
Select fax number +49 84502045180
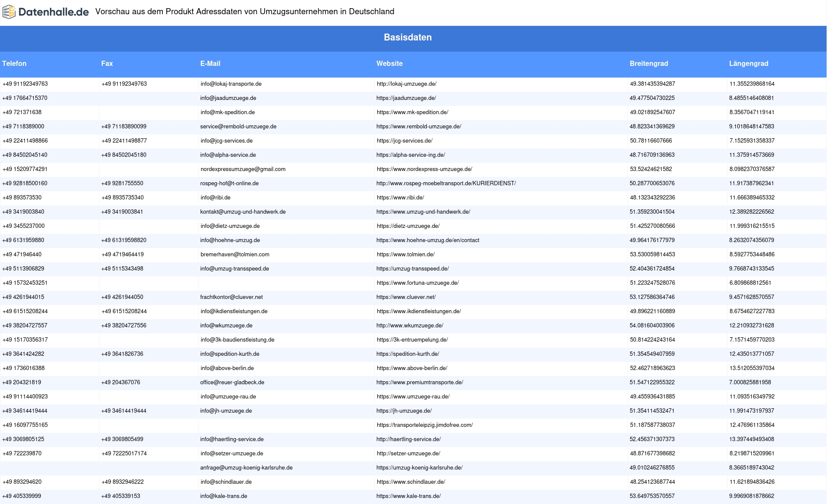coord(124,155)
